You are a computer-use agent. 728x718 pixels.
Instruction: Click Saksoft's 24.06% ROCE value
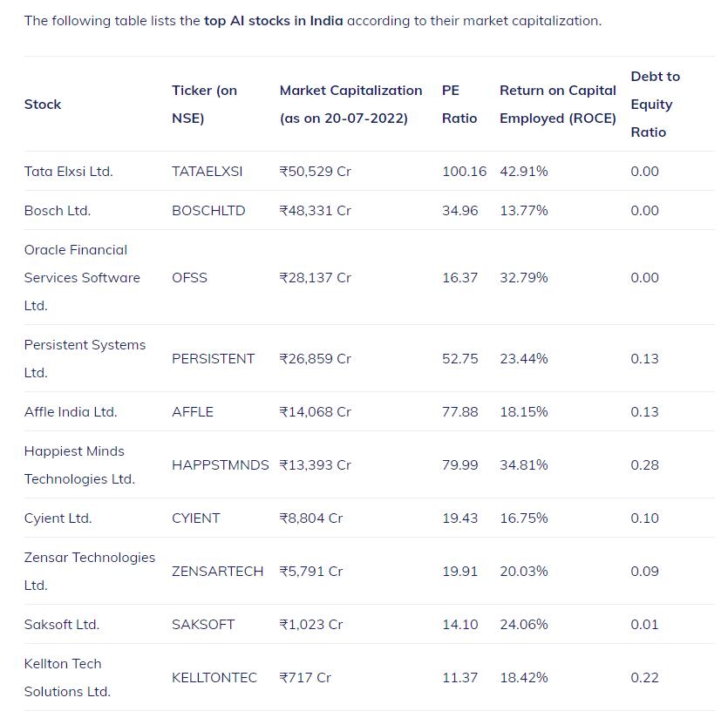(x=524, y=625)
